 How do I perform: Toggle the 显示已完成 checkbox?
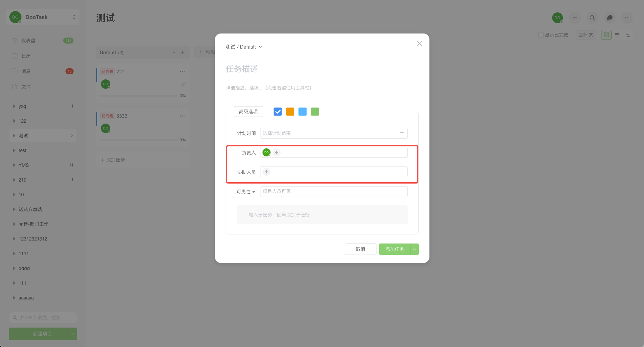541,35
